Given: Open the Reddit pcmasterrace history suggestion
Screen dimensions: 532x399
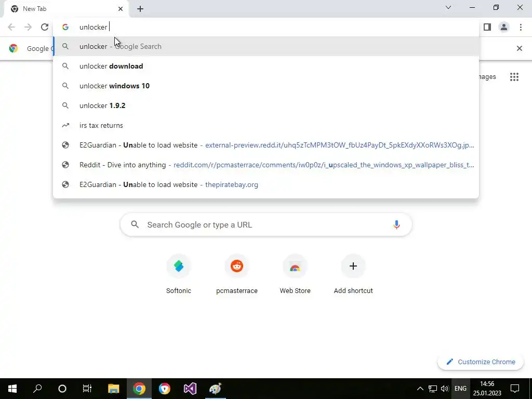Looking at the screenshot, I should coord(267,165).
